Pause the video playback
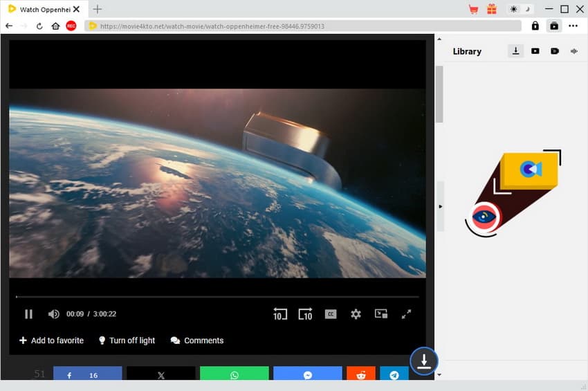 point(28,314)
